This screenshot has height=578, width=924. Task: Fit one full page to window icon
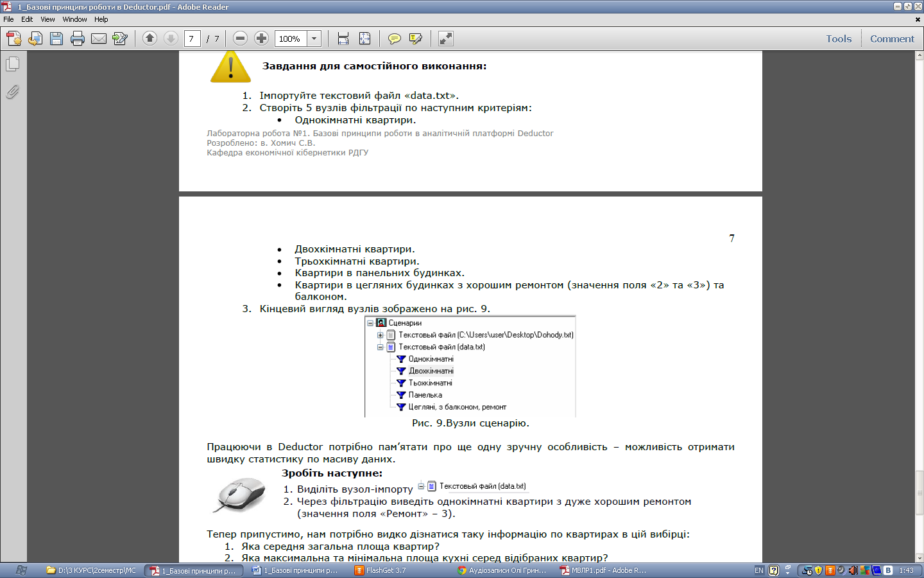364,39
